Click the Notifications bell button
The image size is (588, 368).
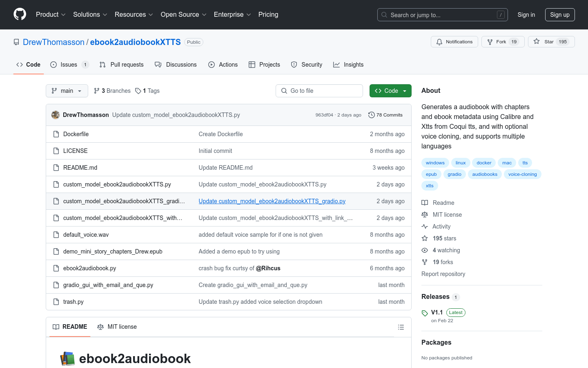coord(454,42)
